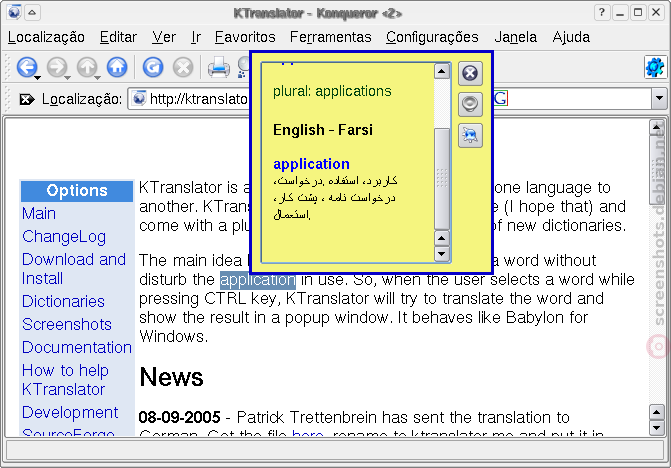The width and height of the screenshot is (671, 468).
Task: Click the middle round button in the popup
Action: (470, 104)
